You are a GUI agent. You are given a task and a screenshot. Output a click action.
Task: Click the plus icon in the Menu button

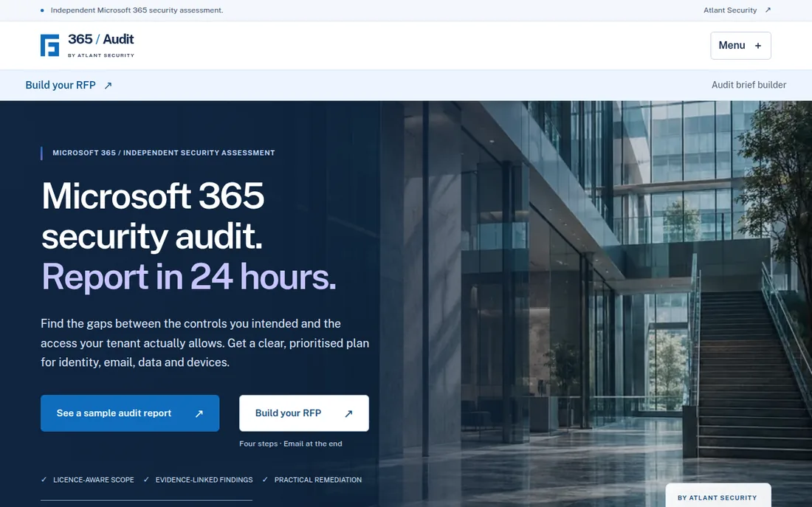(758, 46)
